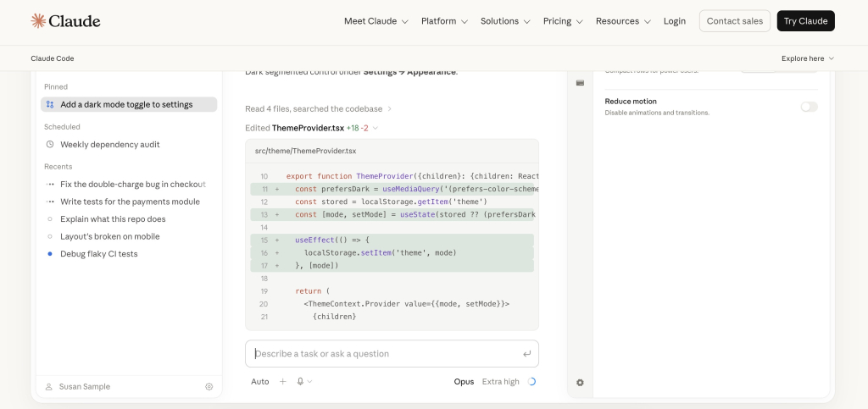
Task: Click the enter/send arrow icon in prompt box
Action: coord(526,354)
